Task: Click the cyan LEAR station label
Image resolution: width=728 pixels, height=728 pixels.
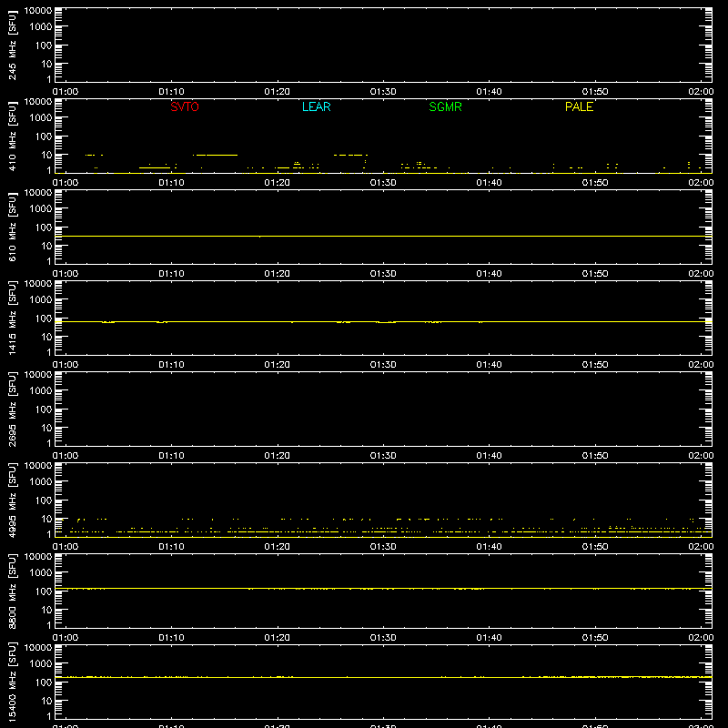Action: click(316, 106)
